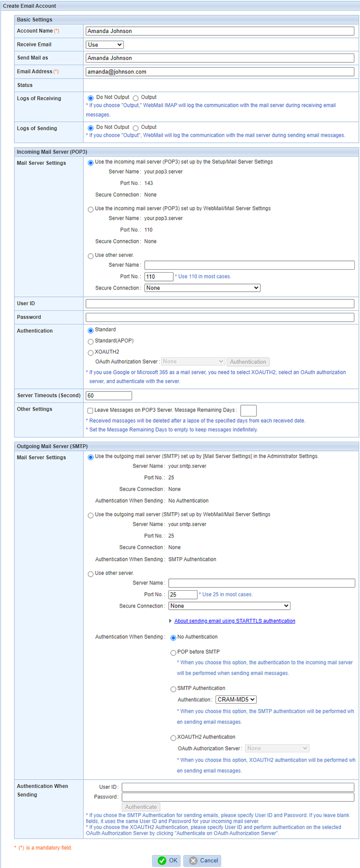Open the POP3 Secure Connection dropdown
The image size is (360, 868).
(x=203, y=288)
